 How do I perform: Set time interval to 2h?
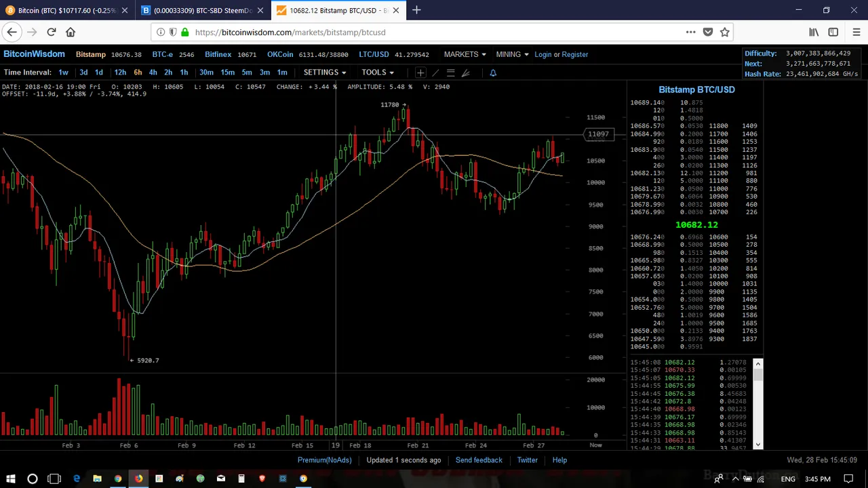pos(168,73)
